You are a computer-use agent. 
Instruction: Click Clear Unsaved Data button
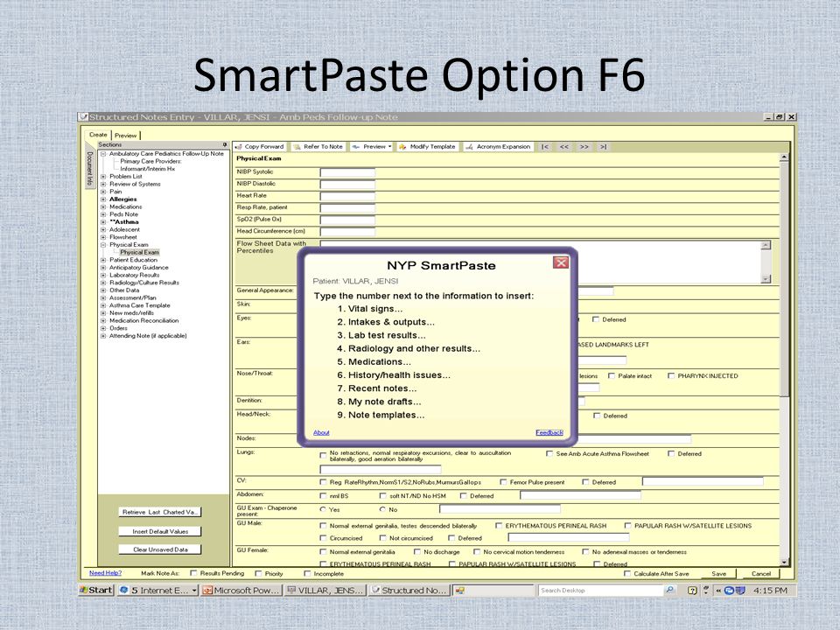point(159,549)
